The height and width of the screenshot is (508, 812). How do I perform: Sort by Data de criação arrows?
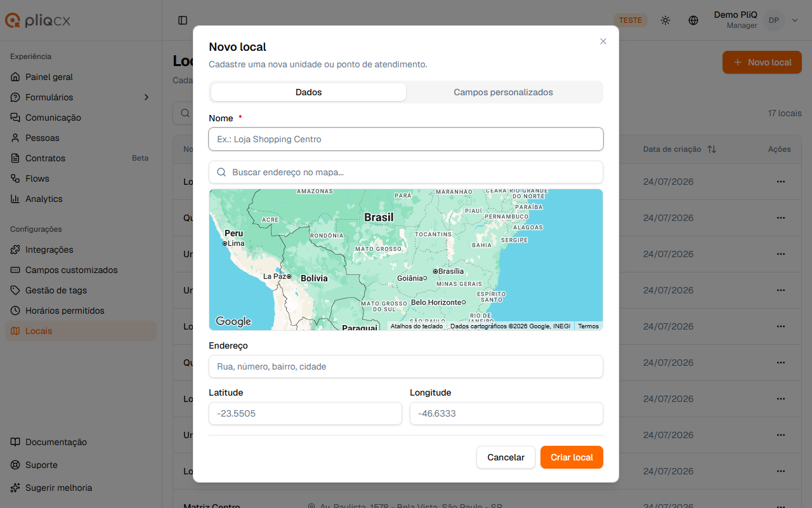click(x=712, y=149)
